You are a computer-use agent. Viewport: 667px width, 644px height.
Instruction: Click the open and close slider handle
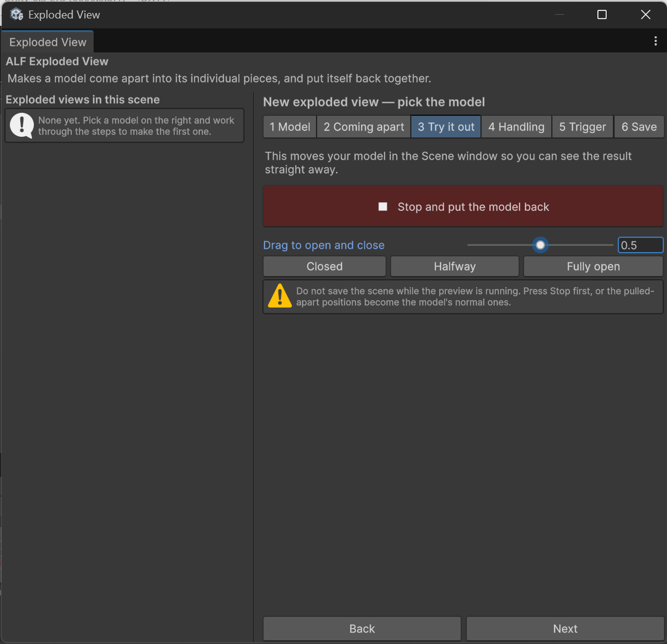[540, 245]
